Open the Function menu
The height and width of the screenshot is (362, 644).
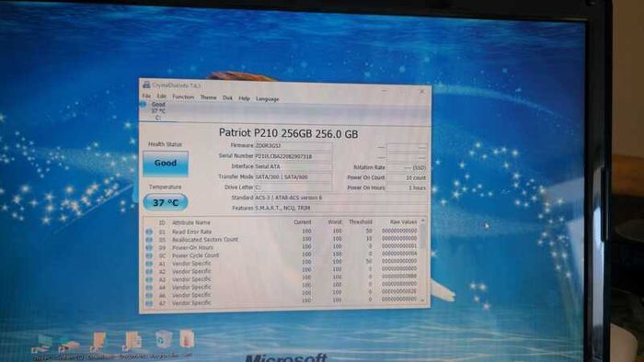[x=183, y=97]
